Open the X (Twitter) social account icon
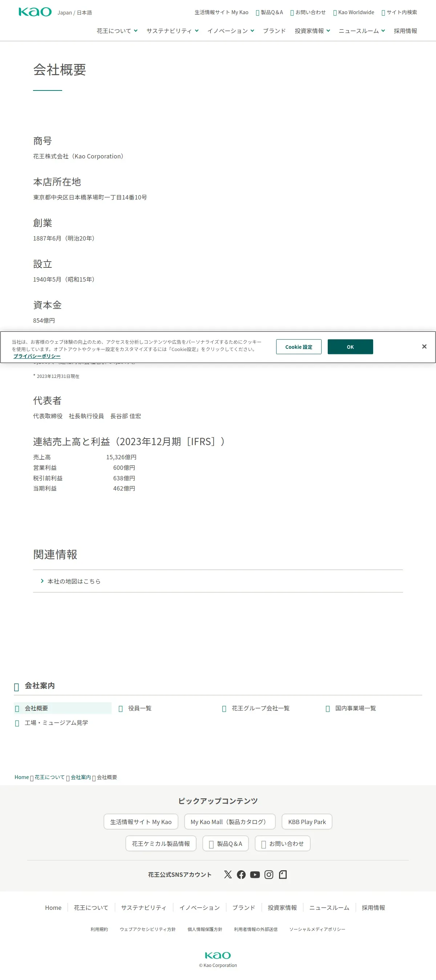 coord(228,874)
